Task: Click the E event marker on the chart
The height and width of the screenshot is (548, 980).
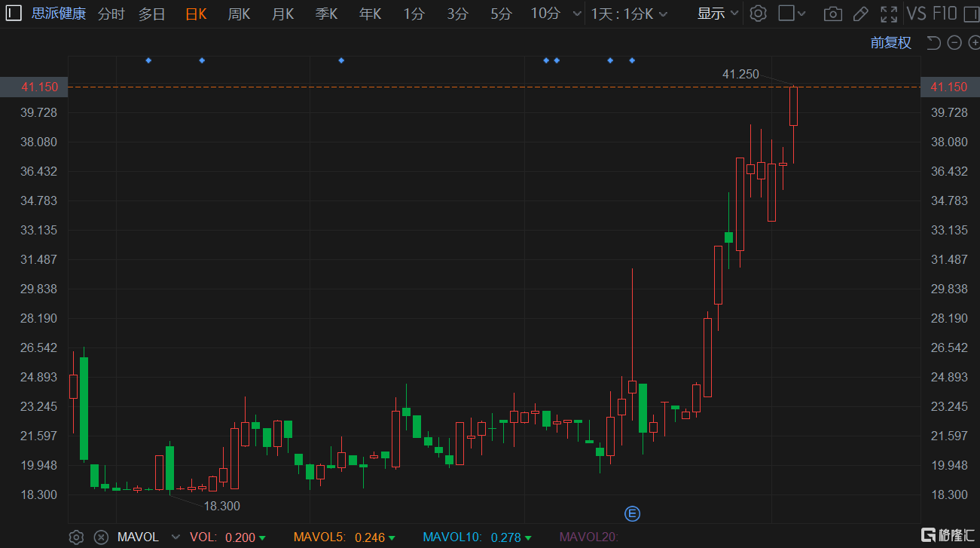Action: tap(632, 513)
